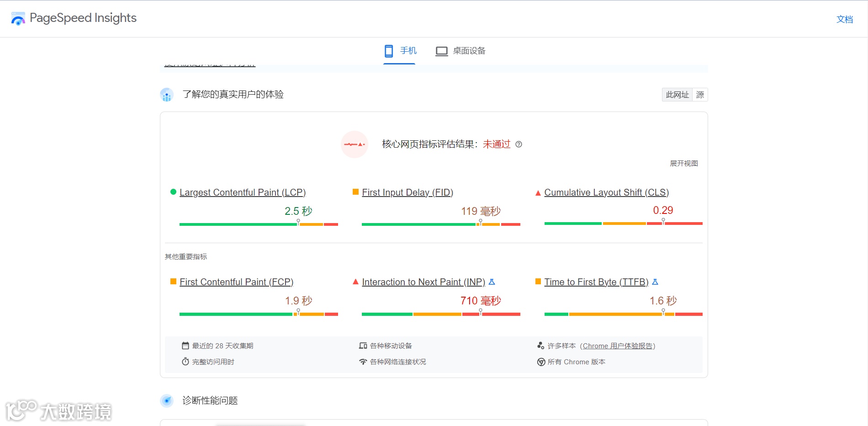This screenshot has height=426, width=868.
Task: Click the blue icon beside 诊断性能问题
Action: pyautogui.click(x=166, y=401)
